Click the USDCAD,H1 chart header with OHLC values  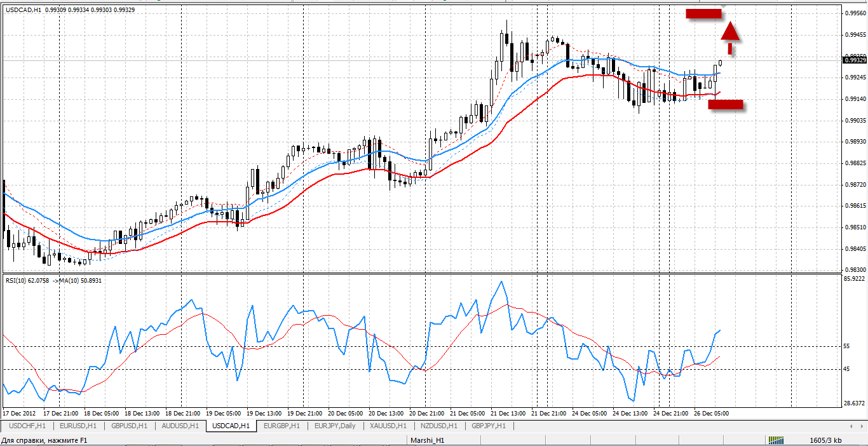(x=71, y=10)
